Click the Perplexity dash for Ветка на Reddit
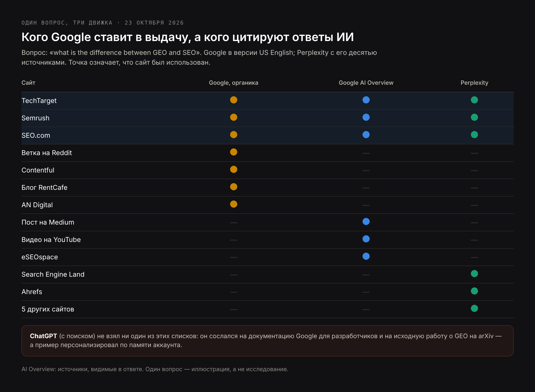Viewport: 535px width, 392px height. 474,153
